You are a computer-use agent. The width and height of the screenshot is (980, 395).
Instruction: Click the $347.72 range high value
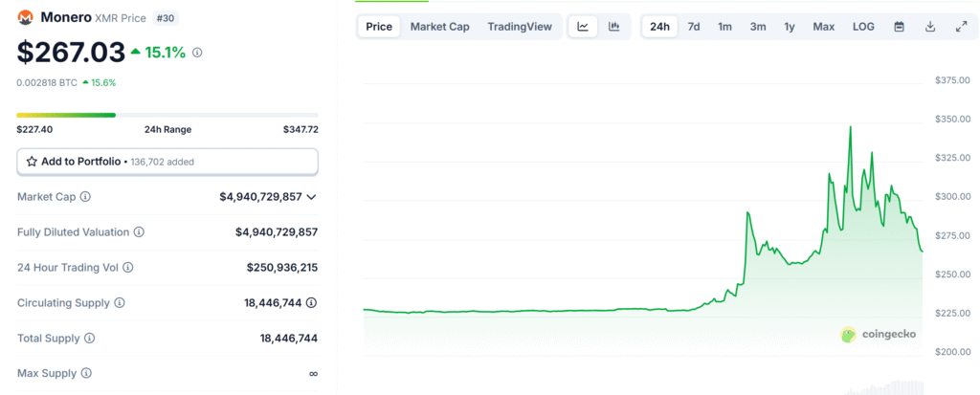[x=301, y=129]
